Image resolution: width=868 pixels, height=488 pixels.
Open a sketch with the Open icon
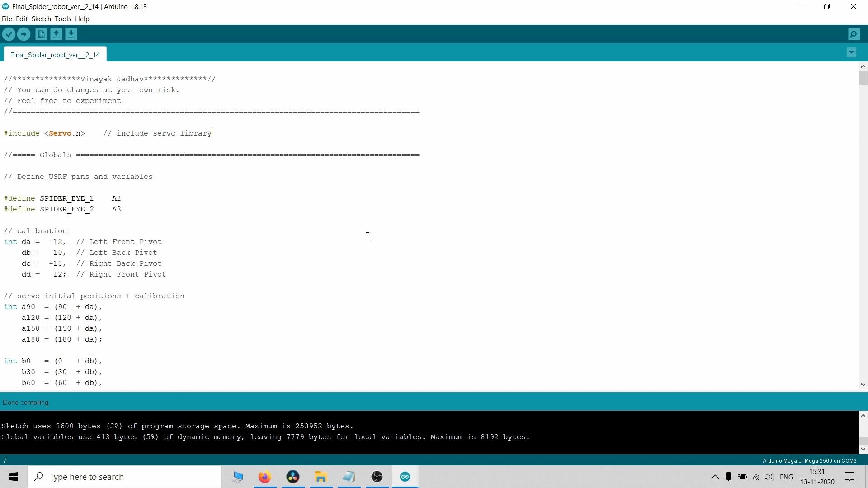(56, 34)
